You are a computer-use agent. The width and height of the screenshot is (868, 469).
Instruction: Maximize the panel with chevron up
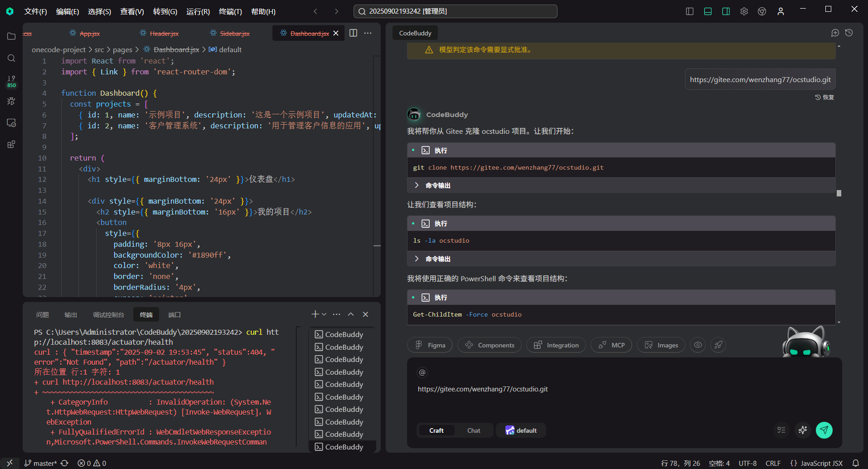(351, 314)
